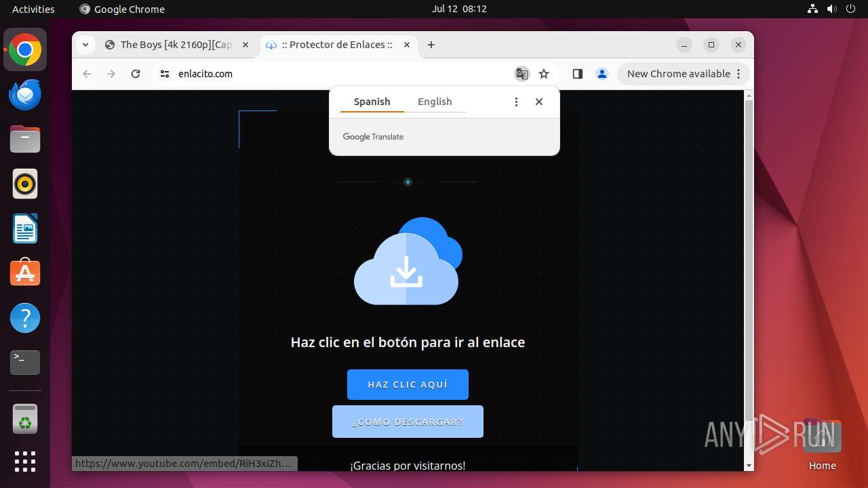
Task: Reload the enlacito.com page
Action: click(x=136, y=74)
